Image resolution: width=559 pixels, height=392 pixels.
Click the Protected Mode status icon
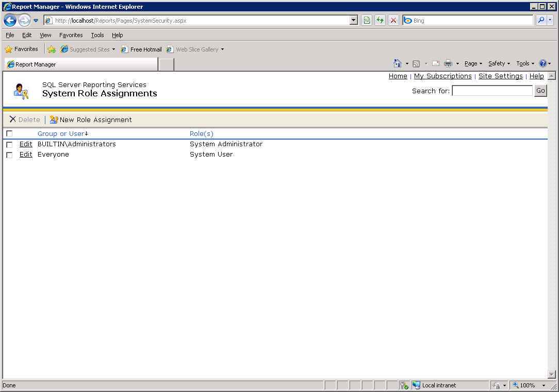click(x=496, y=385)
